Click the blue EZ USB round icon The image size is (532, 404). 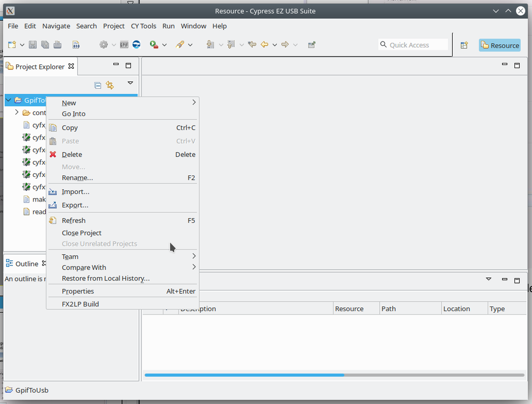pyautogui.click(x=136, y=44)
